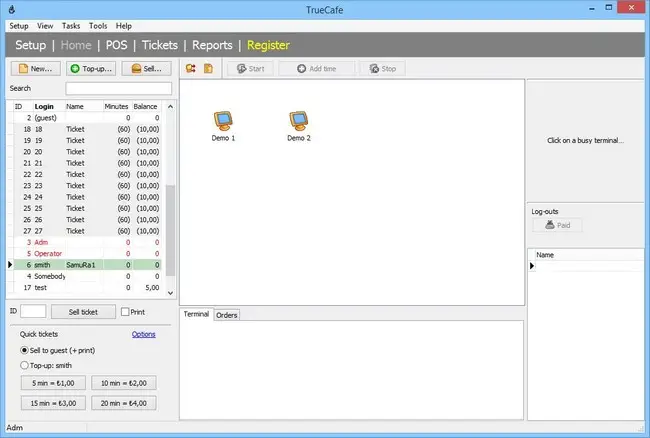Viewport: 650px width, 438px height.
Task: Click the first orange icon beside the Start button
Action: (x=191, y=69)
